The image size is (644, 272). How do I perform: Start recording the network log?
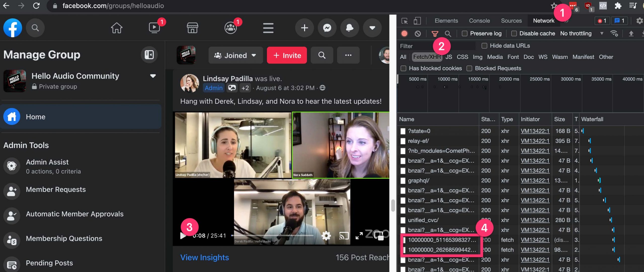[x=405, y=33]
